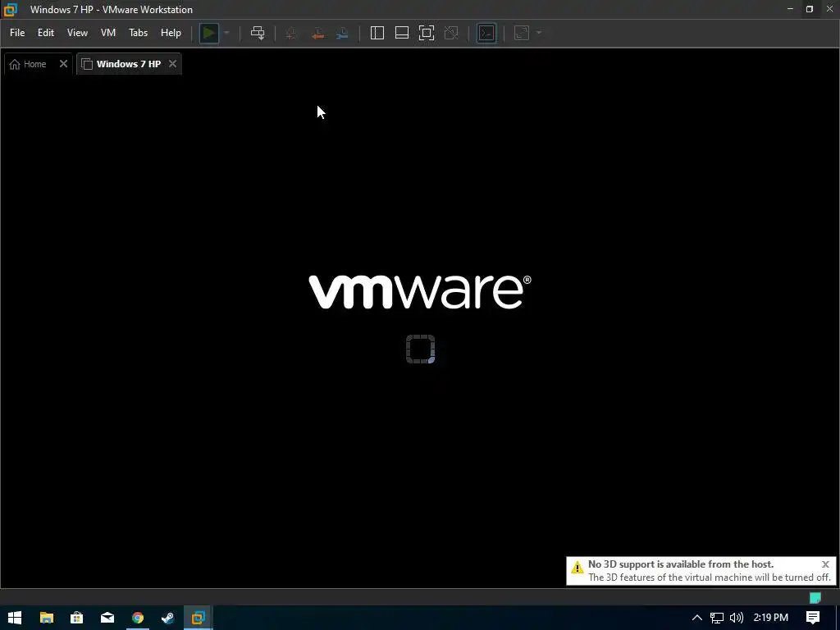Expand the stretch guest dropdown arrow
840x630 pixels.
click(539, 33)
